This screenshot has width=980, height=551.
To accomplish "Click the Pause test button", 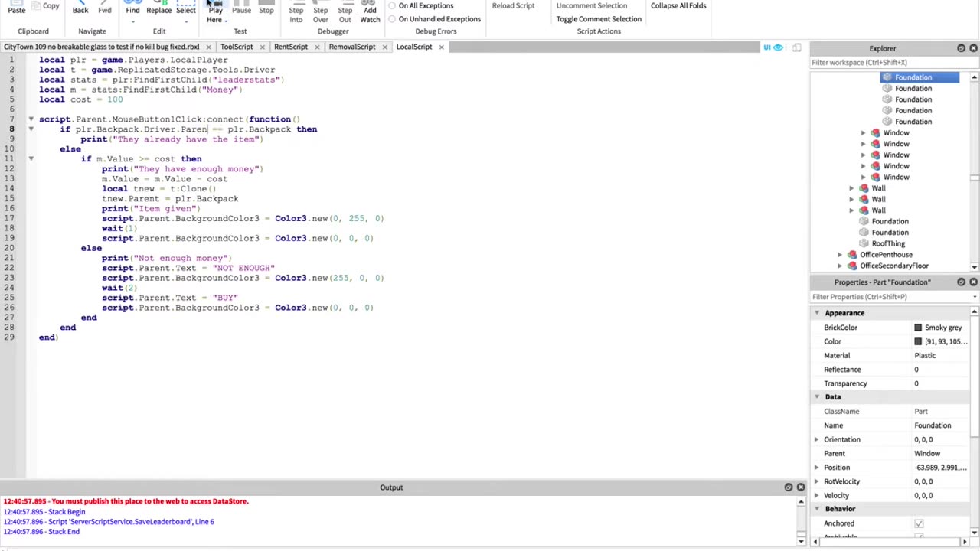I will (x=241, y=8).
